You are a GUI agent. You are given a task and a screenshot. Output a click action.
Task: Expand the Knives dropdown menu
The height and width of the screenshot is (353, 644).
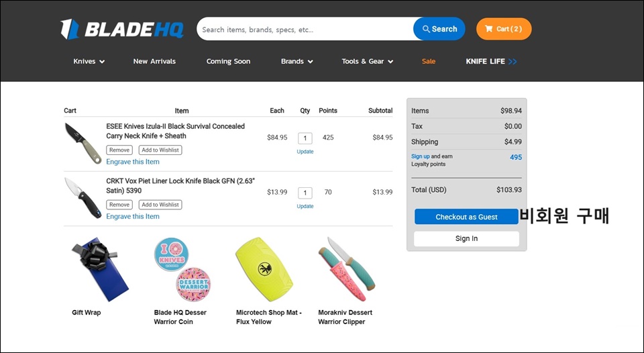pyautogui.click(x=89, y=61)
